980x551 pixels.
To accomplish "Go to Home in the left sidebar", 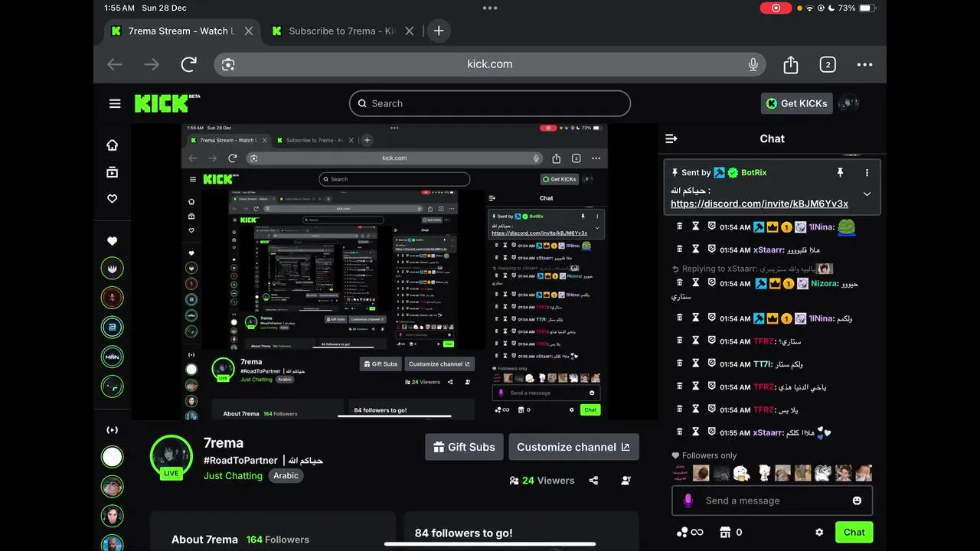I will [112, 145].
